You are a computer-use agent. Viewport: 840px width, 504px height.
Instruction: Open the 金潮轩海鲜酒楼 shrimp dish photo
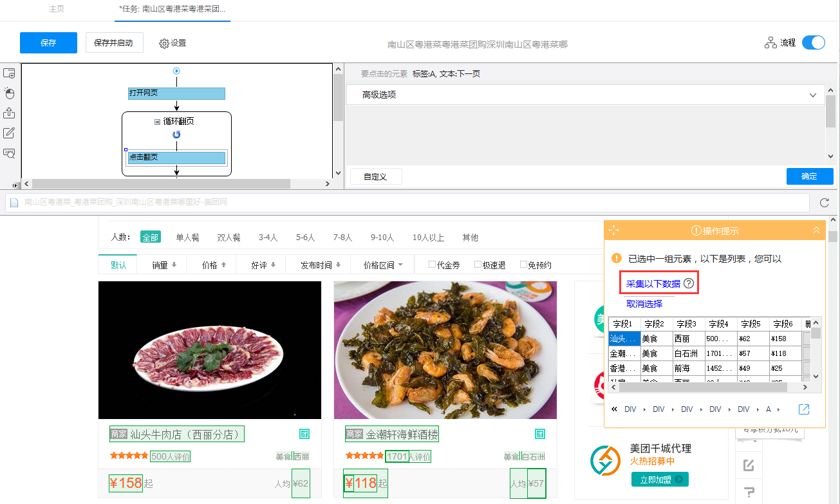tap(445, 350)
